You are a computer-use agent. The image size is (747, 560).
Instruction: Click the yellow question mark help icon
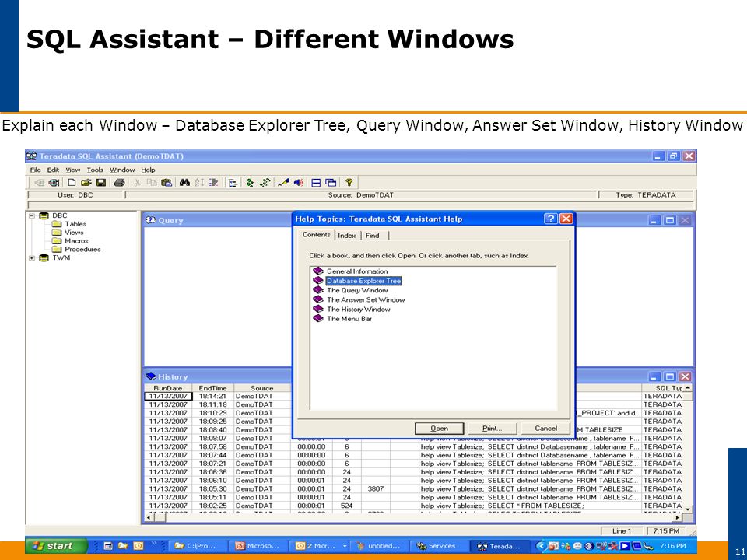[x=349, y=182]
